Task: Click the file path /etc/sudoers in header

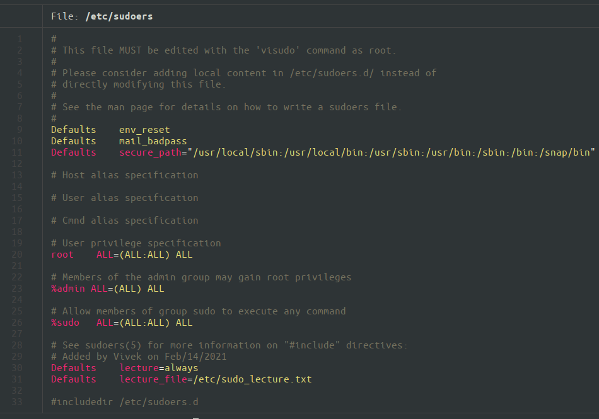Action: click(x=119, y=16)
